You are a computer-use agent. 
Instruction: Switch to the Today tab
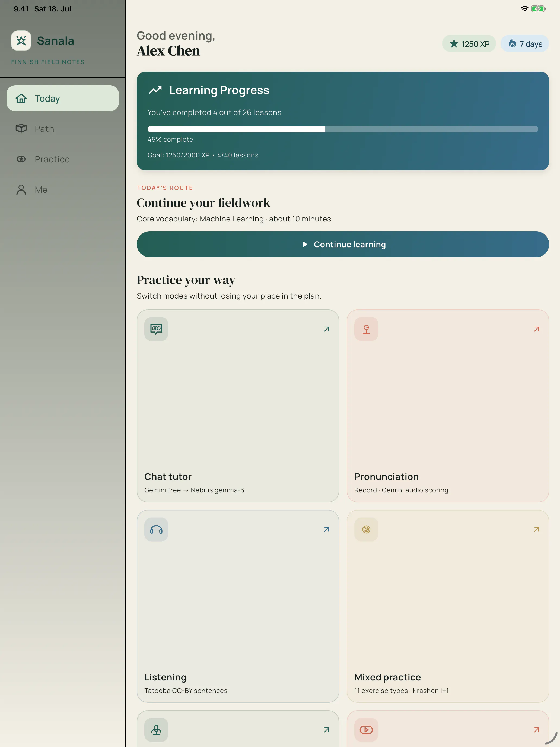[63, 98]
